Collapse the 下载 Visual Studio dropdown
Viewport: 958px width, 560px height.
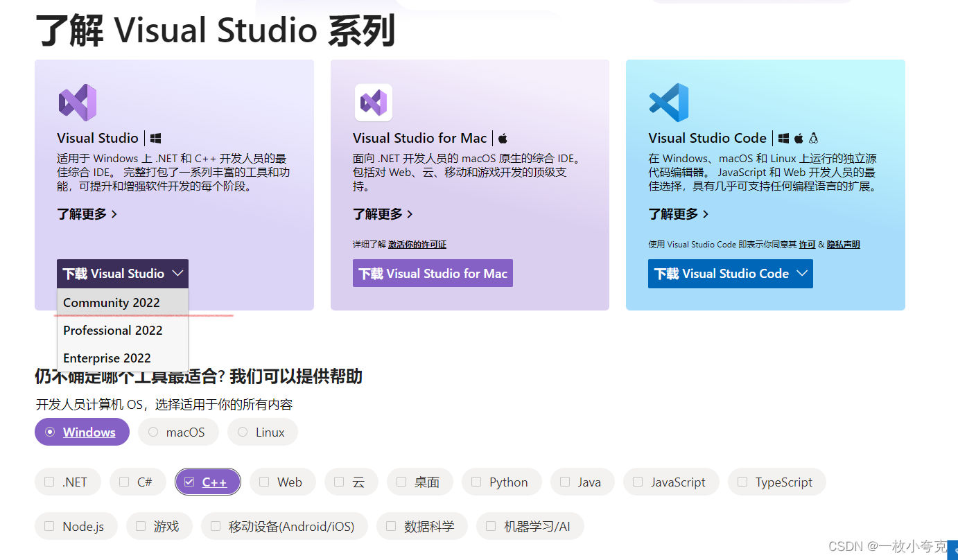(x=179, y=273)
